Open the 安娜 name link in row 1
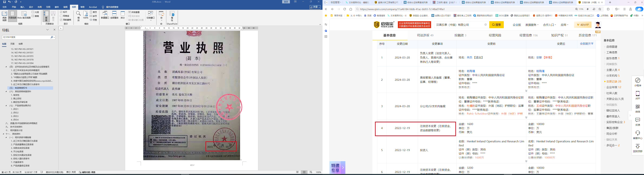The width and height of the screenshot is (644, 175). coord(539,58)
